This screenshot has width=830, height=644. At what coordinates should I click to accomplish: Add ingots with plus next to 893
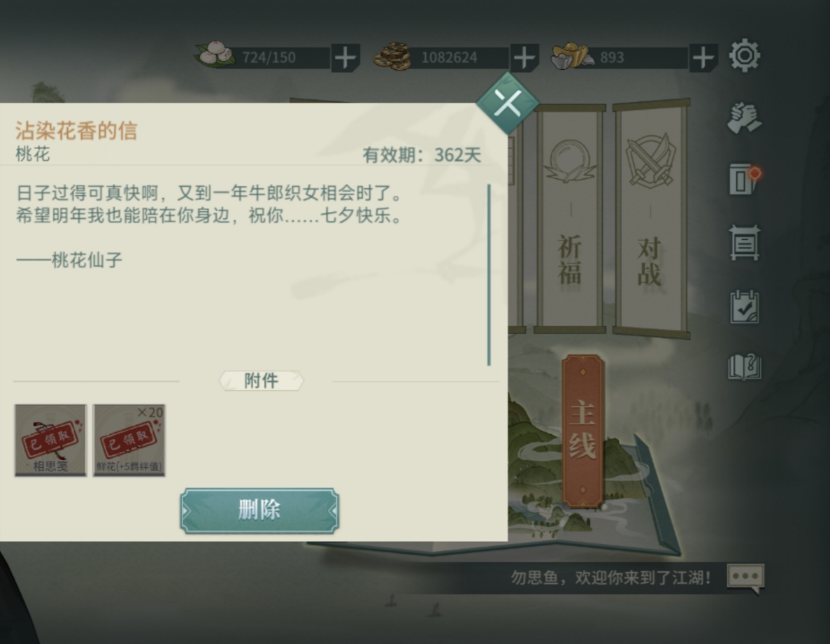(703, 57)
